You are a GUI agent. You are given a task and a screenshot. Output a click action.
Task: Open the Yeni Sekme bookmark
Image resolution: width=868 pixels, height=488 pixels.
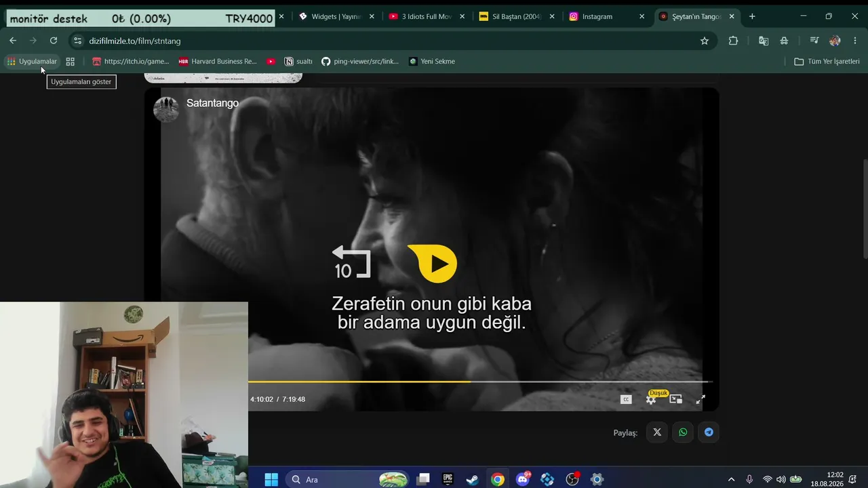click(432, 61)
